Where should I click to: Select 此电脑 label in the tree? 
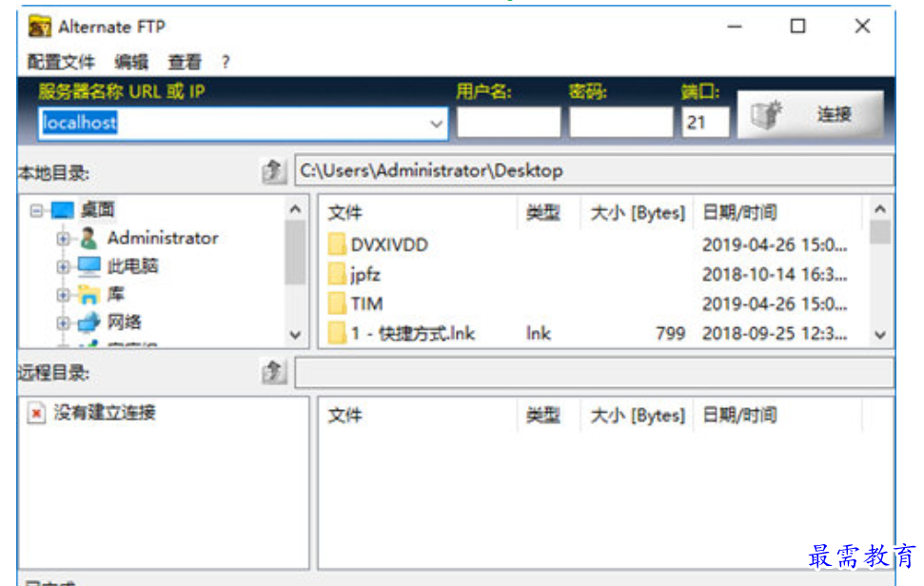click(132, 265)
